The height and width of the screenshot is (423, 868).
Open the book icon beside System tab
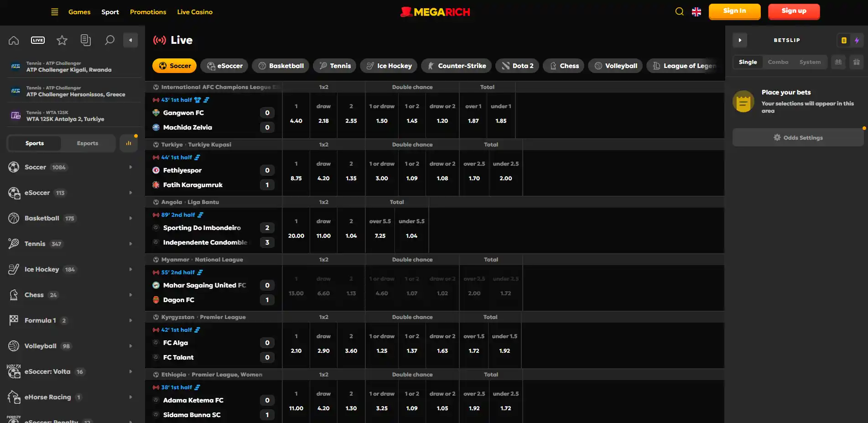tap(838, 62)
